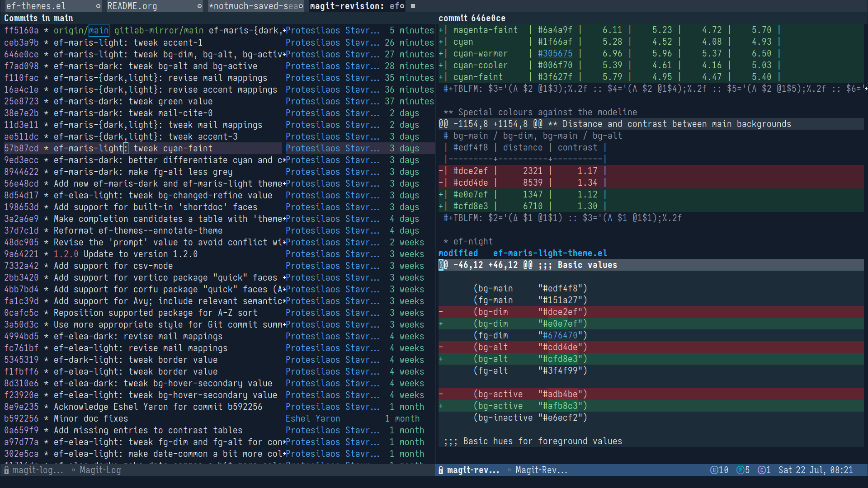
Task: Click Magit-Rev major mode name
Action: point(542,470)
